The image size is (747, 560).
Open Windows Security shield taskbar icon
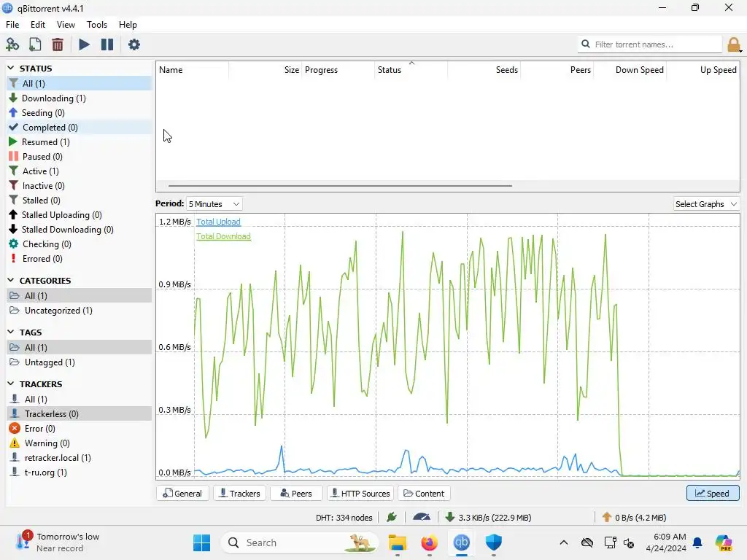click(494, 542)
